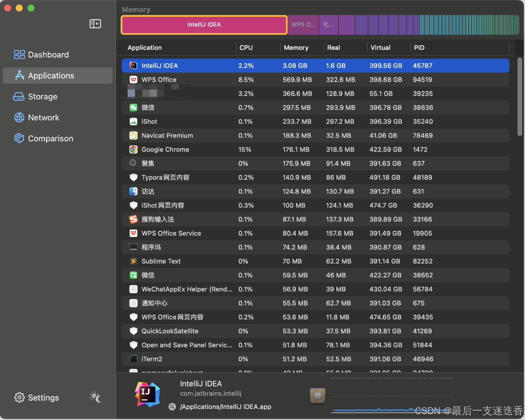Toggle the light/dark appearance icon

[x=95, y=397]
